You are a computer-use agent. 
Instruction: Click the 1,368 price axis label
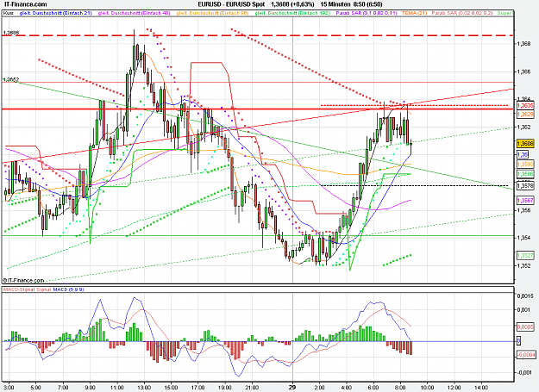tap(523, 44)
